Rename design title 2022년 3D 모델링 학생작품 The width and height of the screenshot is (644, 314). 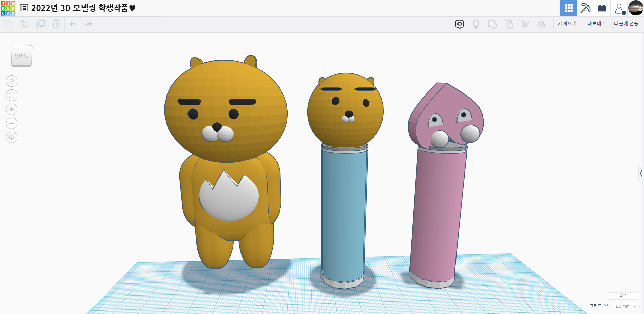[83, 8]
